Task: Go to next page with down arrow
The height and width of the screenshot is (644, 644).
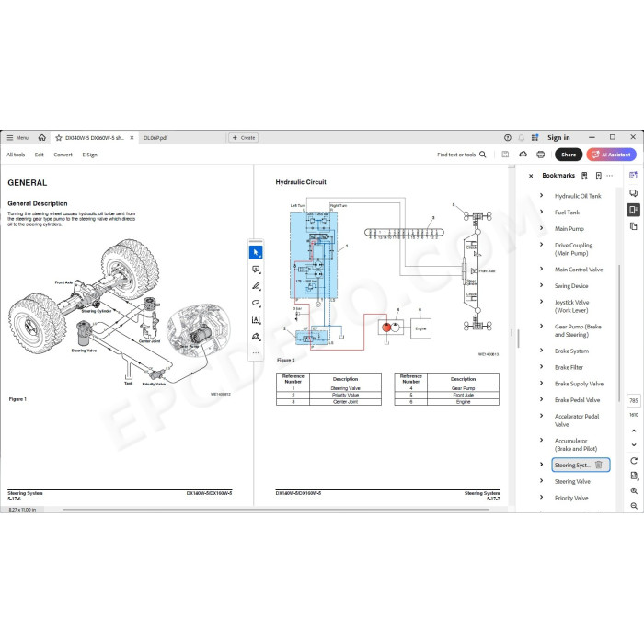Action: coord(634,444)
